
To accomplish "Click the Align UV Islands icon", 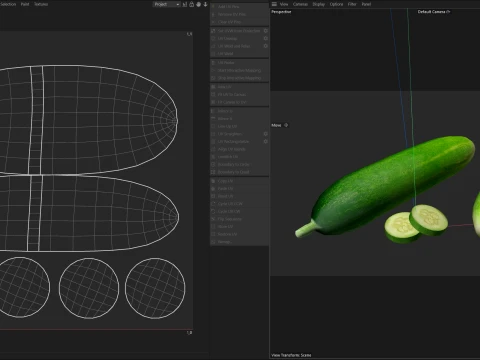I will [213, 149].
